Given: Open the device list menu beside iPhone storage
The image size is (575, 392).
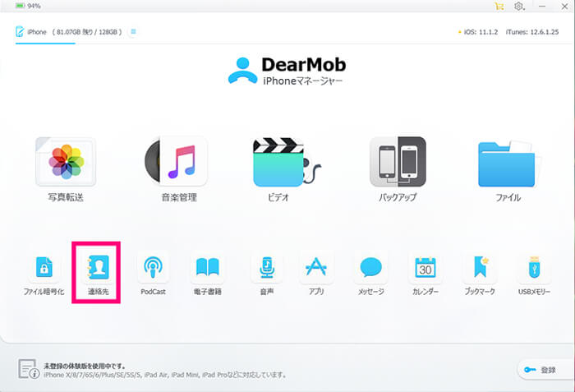Looking at the screenshot, I should click(134, 32).
